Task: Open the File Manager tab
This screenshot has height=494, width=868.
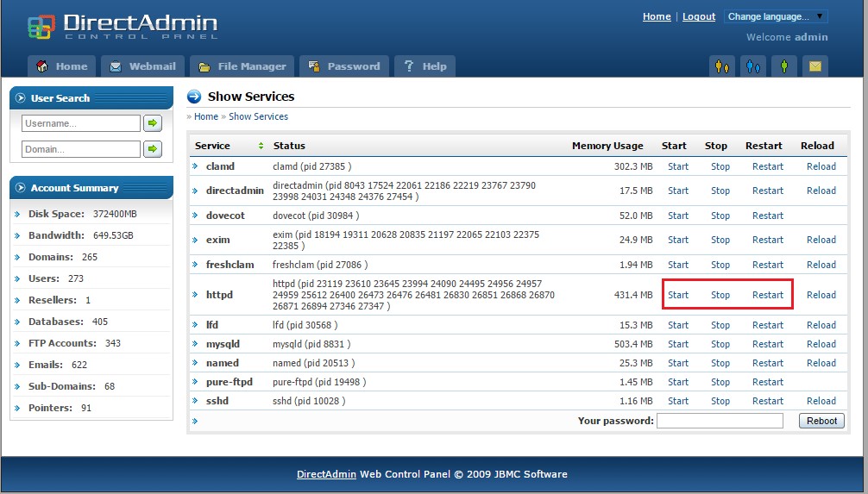Action: tap(242, 66)
